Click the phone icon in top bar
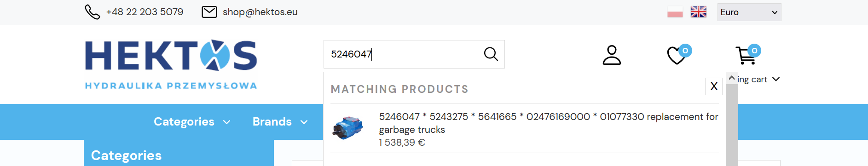The width and height of the screenshot is (868, 166). point(93,12)
